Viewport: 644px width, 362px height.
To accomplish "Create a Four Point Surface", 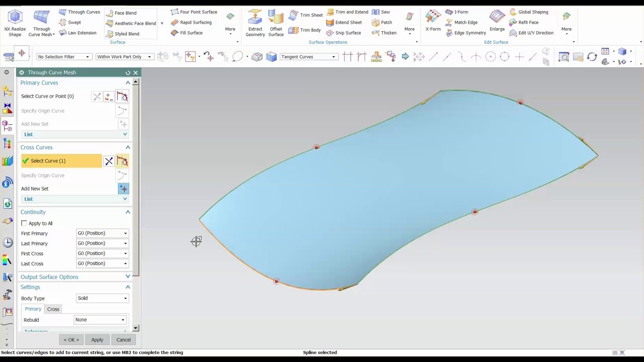I will 194,12.
